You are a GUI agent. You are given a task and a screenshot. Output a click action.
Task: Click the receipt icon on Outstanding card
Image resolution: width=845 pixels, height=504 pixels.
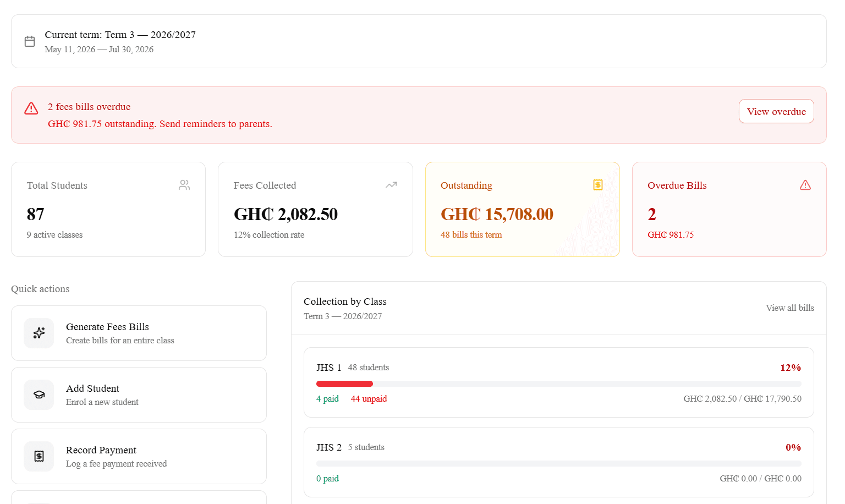click(x=598, y=185)
